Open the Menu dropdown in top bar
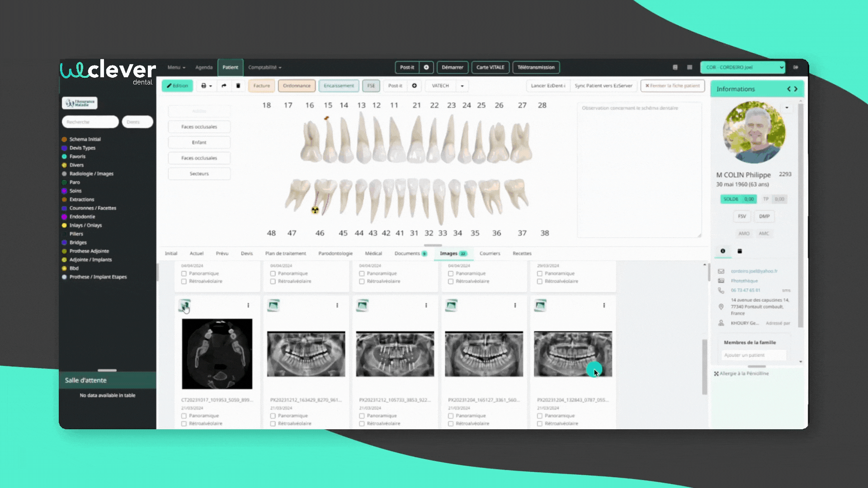 [176, 67]
